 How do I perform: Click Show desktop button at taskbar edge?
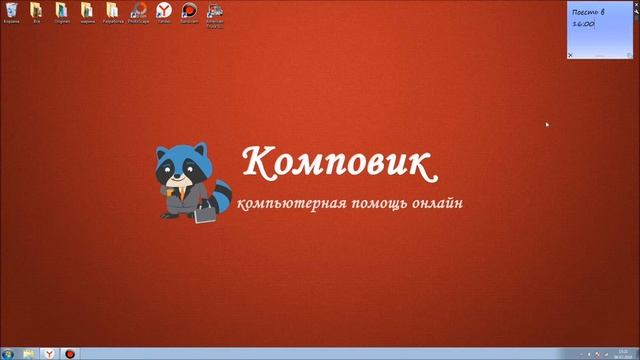tap(637, 354)
